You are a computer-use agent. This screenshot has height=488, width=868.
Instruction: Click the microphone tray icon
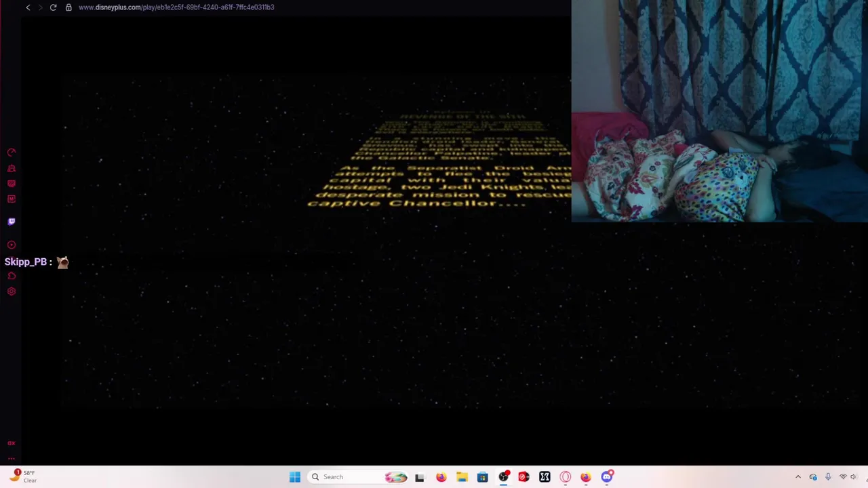[828, 477]
